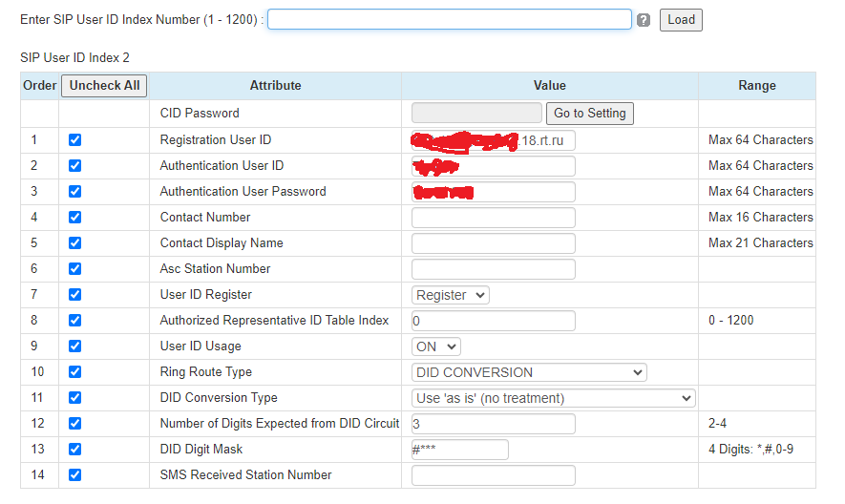Expand the User ID Usage dropdown
Screen dimensions: 845x504
[x=436, y=346]
